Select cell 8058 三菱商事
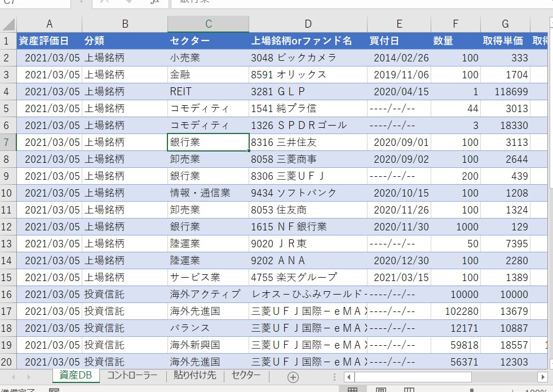Image resolution: width=553 pixels, height=392 pixels. point(308,159)
